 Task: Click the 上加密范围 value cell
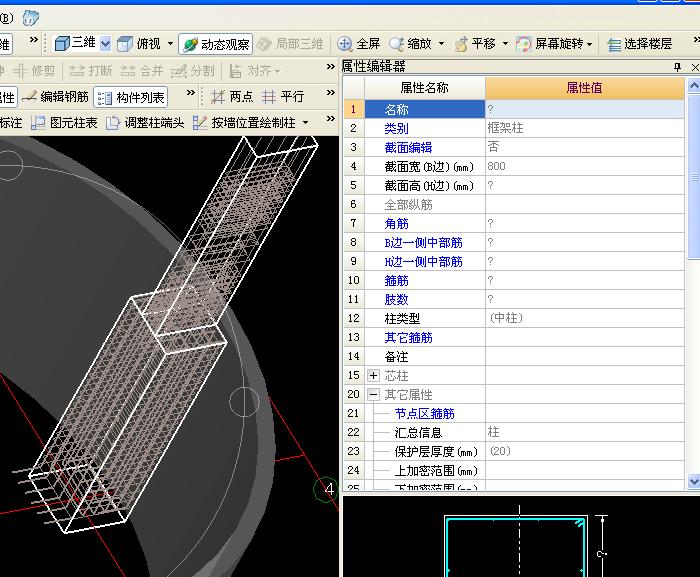(584, 470)
